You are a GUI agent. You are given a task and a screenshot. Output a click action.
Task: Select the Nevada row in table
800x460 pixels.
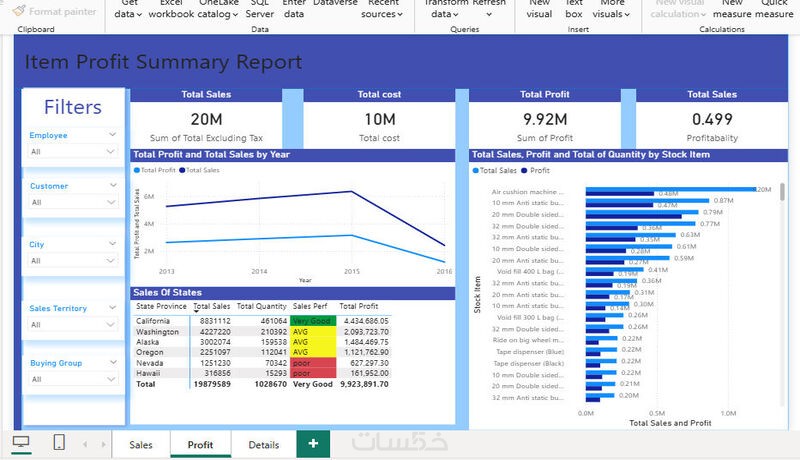point(262,363)
